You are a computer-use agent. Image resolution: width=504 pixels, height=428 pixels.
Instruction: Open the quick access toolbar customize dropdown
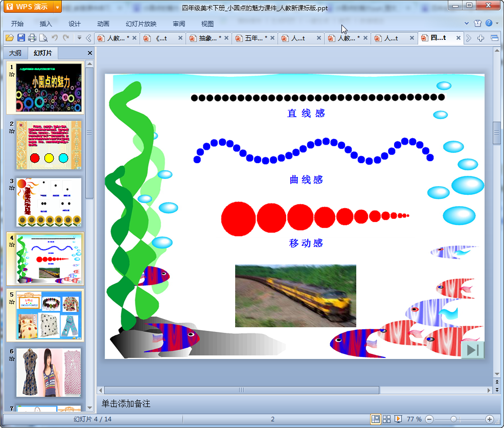click(x=79, y=38)
